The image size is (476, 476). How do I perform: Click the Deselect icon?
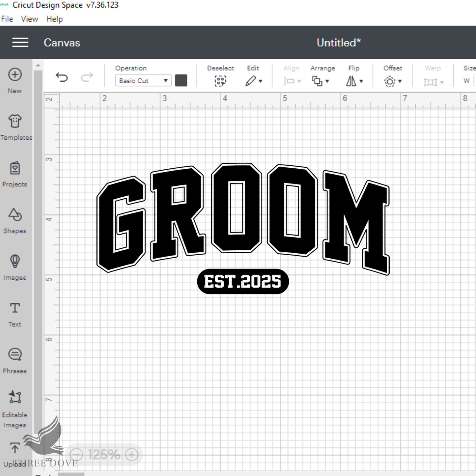(220, 81)
